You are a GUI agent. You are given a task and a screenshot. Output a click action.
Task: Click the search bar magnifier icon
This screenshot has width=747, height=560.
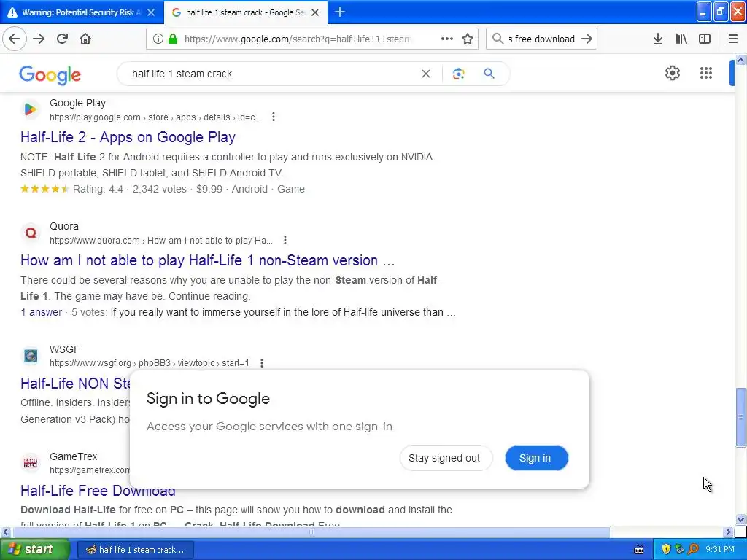click(498, 39)
